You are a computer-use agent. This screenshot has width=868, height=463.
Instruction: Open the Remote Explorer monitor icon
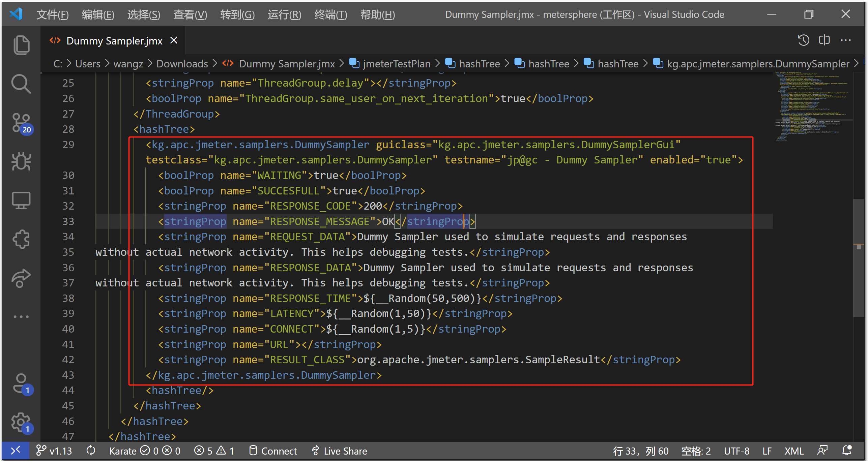pyautogui.click(x=21, y=201)
